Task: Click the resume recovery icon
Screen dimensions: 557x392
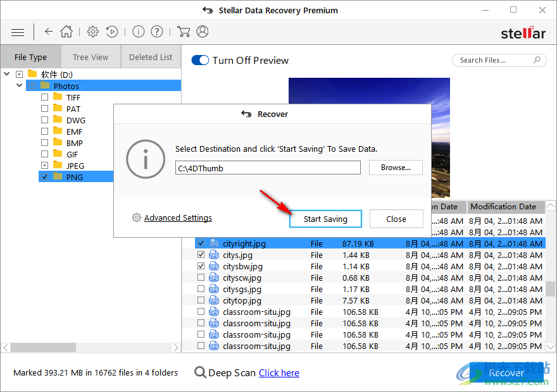Action: 112,32
